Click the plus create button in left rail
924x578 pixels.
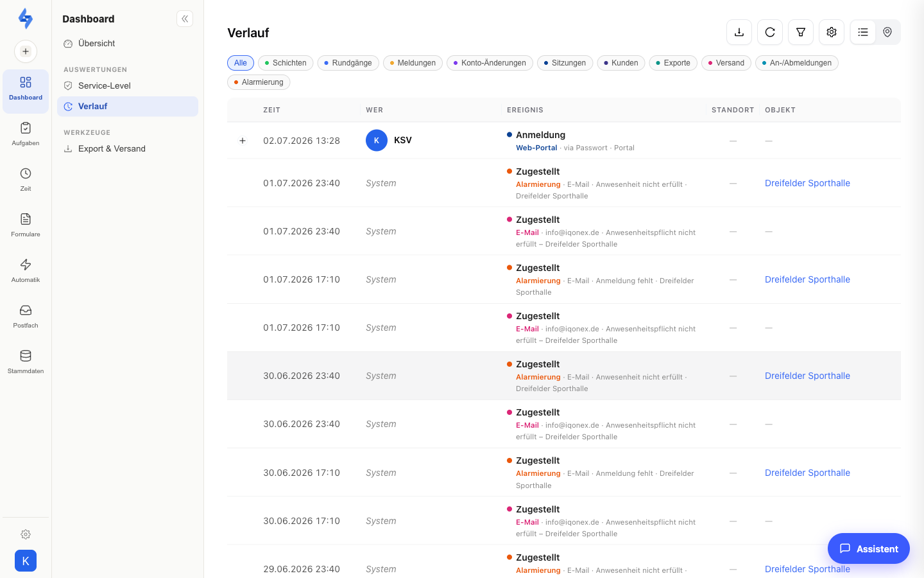click(26, 51)
